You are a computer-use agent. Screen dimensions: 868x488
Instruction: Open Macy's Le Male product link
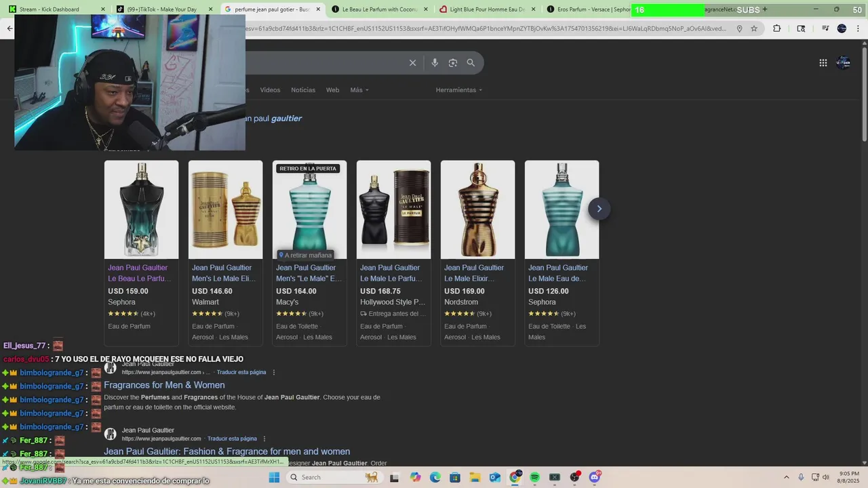309,273
